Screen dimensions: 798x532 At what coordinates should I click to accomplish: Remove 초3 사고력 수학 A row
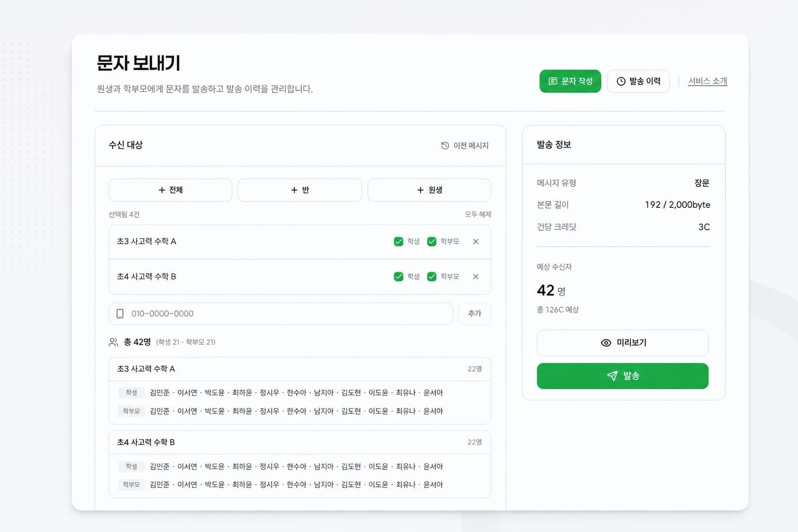[475, 242]
